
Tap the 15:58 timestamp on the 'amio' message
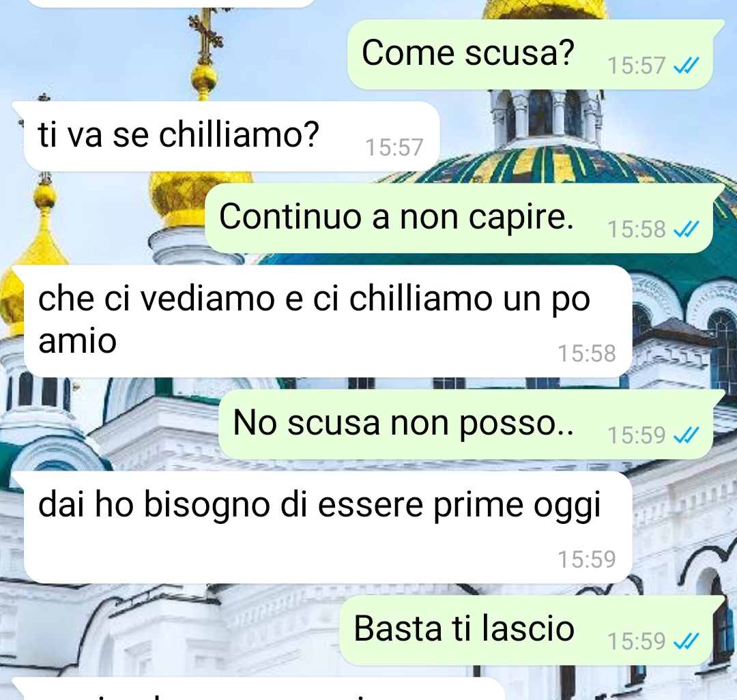587,354
